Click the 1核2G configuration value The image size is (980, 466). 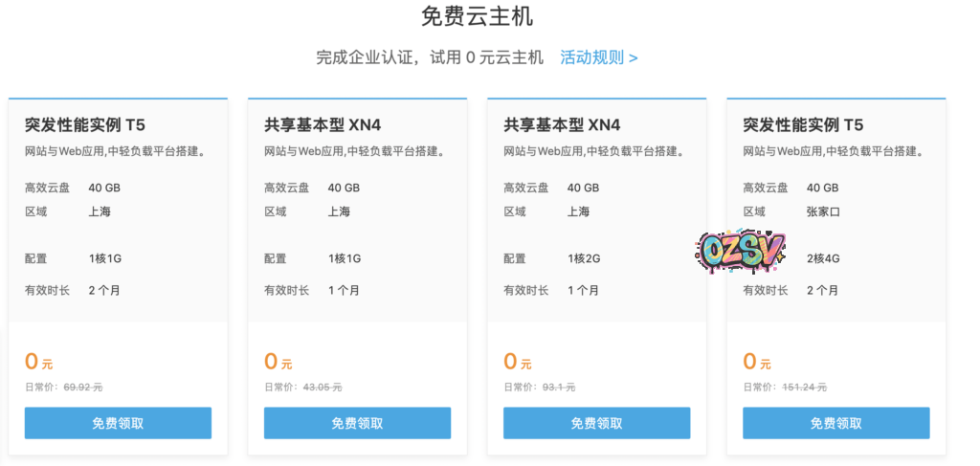[584, 258]
